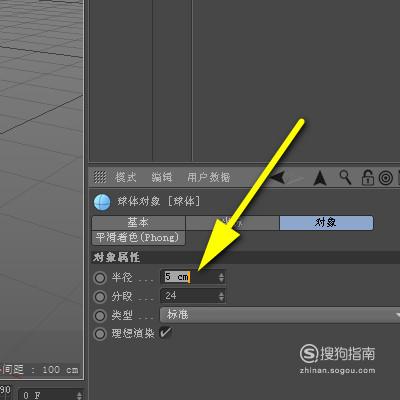Click the circular target icon
Screen dimensions: 400x400
click(x=386, y=178)
